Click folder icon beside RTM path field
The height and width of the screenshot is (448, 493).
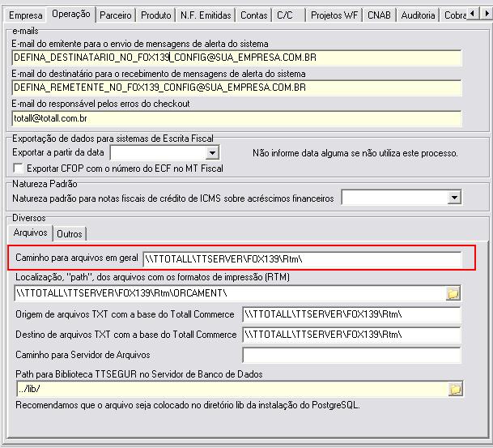click(453, 293)
